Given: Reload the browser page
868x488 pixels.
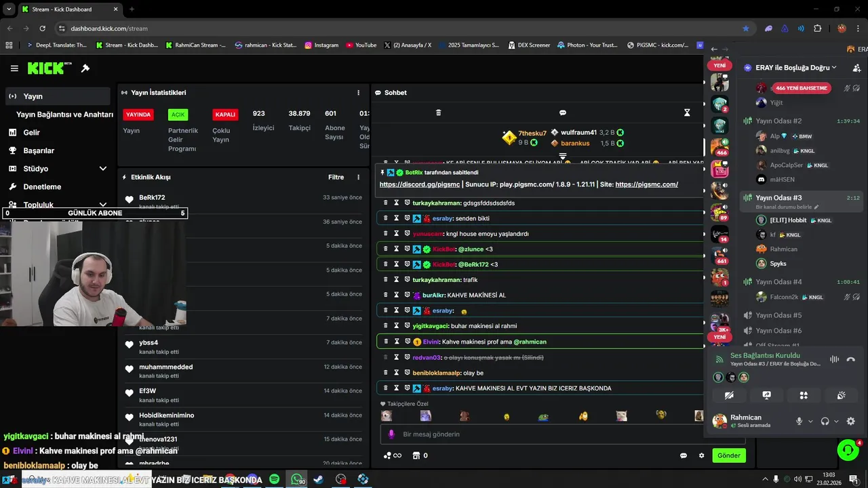Looking at the screenshot, I should pyautogui.click(x=42, y=28).
